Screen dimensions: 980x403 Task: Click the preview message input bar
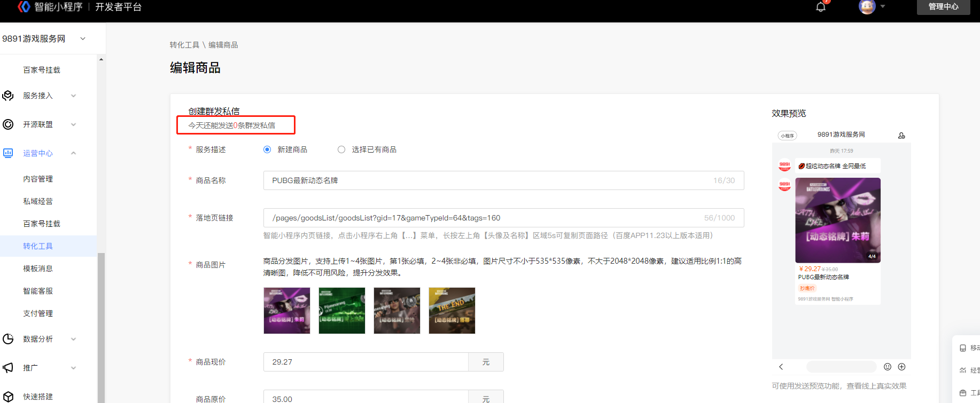(x=841, y=367)
